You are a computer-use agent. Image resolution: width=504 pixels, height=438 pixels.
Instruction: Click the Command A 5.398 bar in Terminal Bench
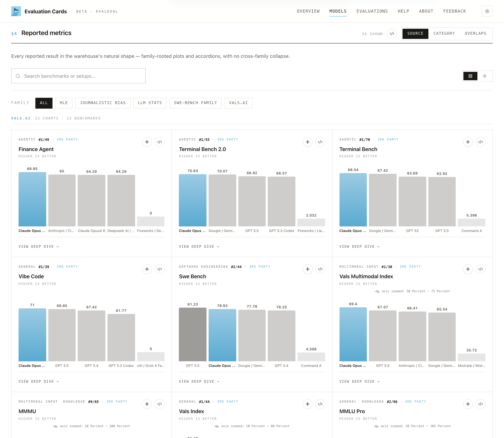[x=471, y=223]
